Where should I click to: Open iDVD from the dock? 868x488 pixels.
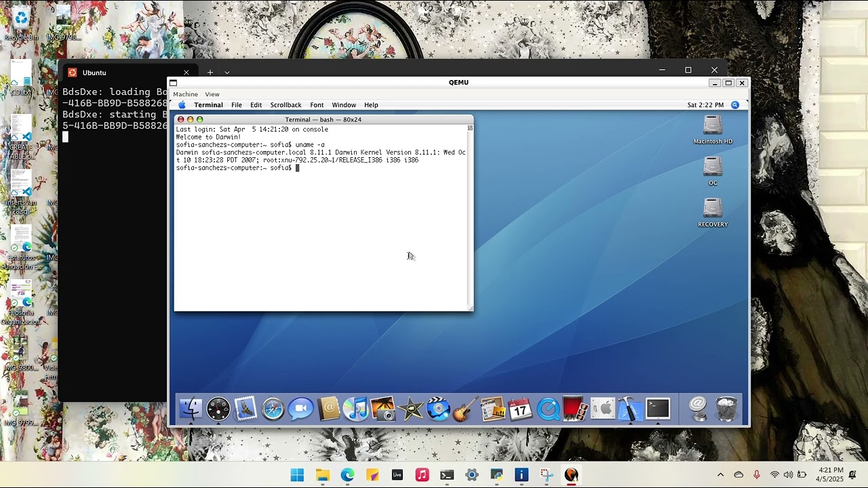click(438, 409)
